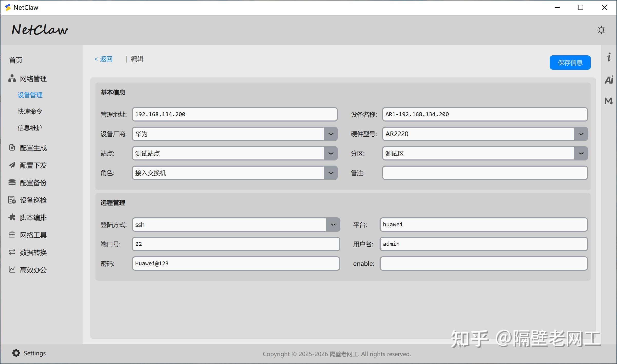Select the 测试站点 site combo box
Viewport: 617px width, 364px height.
pos(235,153)
